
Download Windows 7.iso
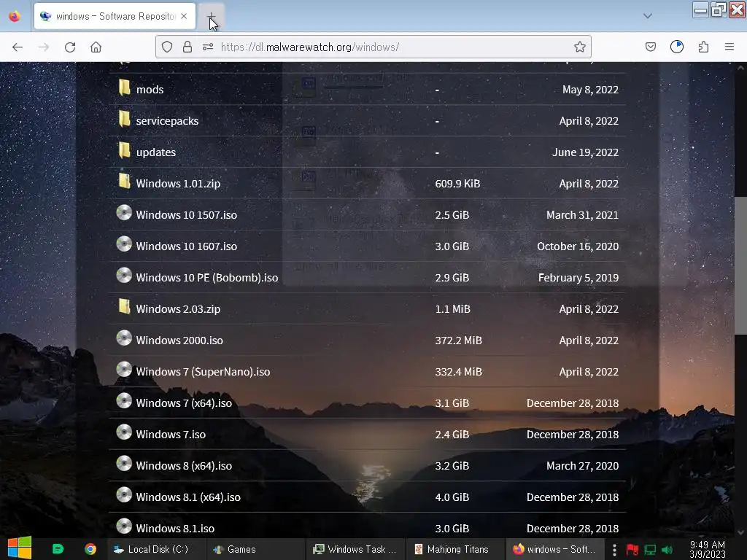[x=171, y=435]
